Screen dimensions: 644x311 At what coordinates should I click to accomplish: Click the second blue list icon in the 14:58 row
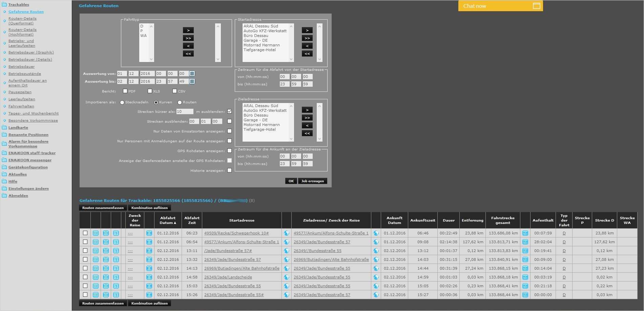106,277
